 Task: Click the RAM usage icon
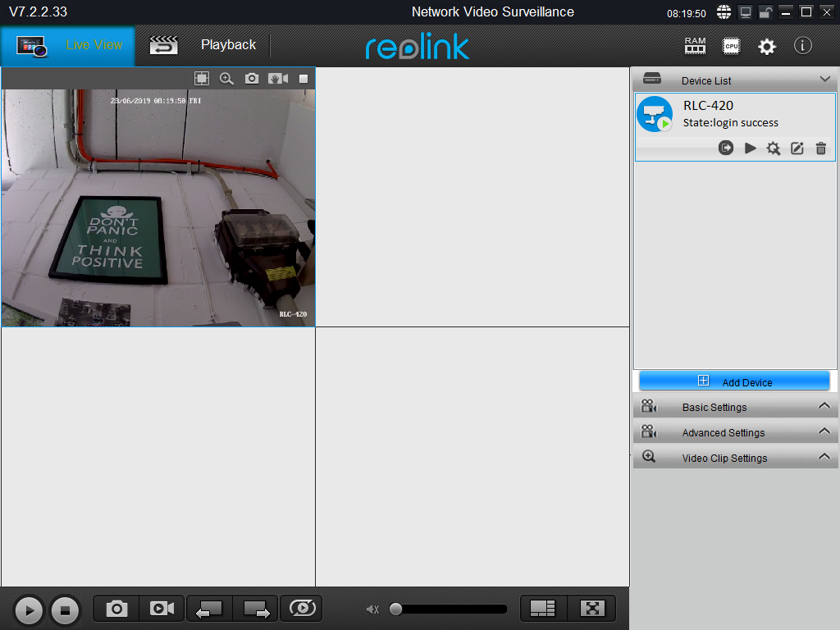(695, 46)
